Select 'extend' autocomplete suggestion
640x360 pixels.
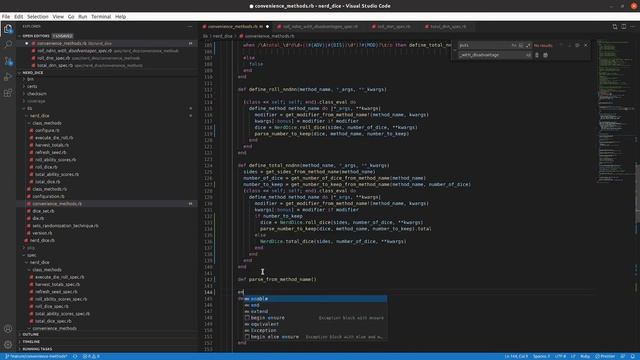pyautogui.click(x=315, y=311)
